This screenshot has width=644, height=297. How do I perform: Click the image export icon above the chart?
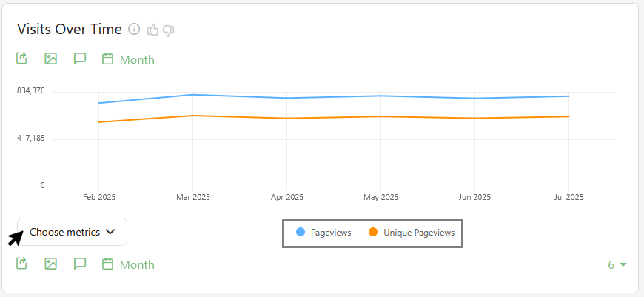point(50,59)
